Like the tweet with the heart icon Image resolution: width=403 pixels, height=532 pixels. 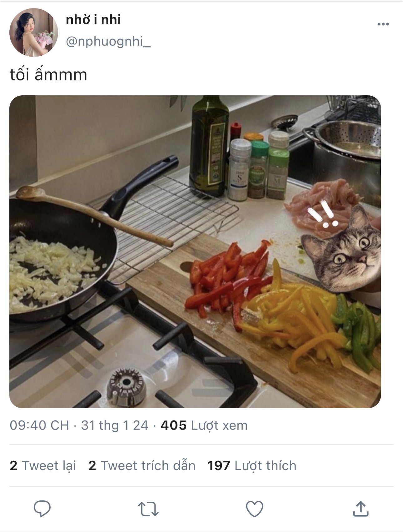coord(255,509)
